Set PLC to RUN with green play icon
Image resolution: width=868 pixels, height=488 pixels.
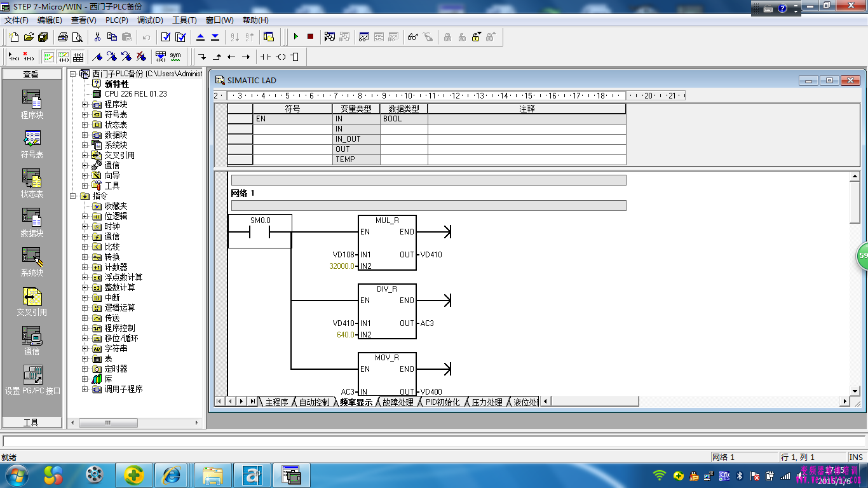[295, 37]
